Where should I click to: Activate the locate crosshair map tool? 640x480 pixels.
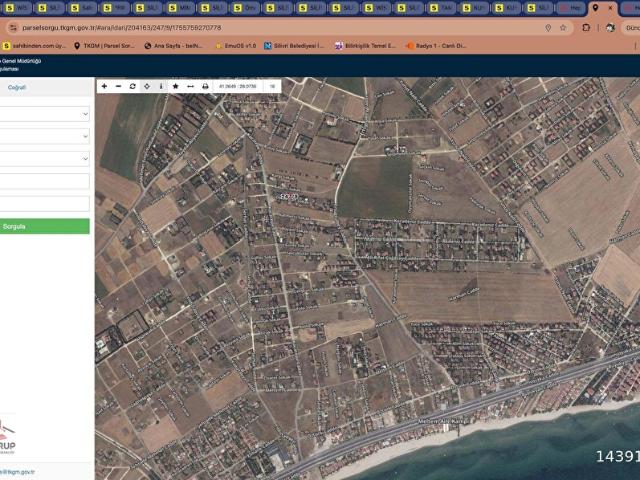pos(147,86)
